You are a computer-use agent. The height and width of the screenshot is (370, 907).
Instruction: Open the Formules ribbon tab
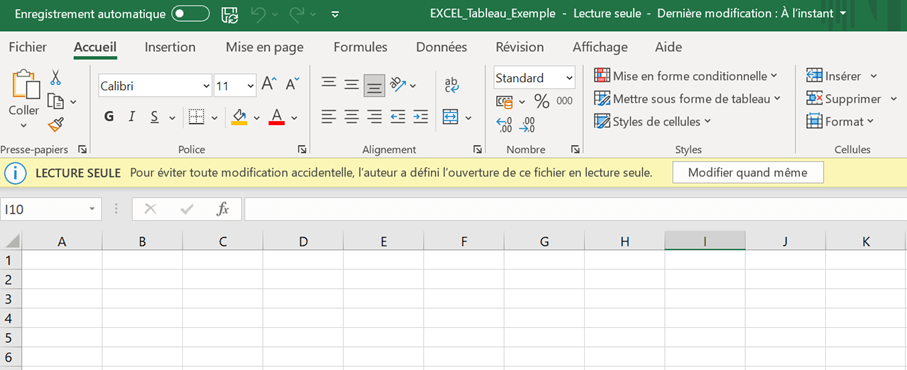coord(360,47)
